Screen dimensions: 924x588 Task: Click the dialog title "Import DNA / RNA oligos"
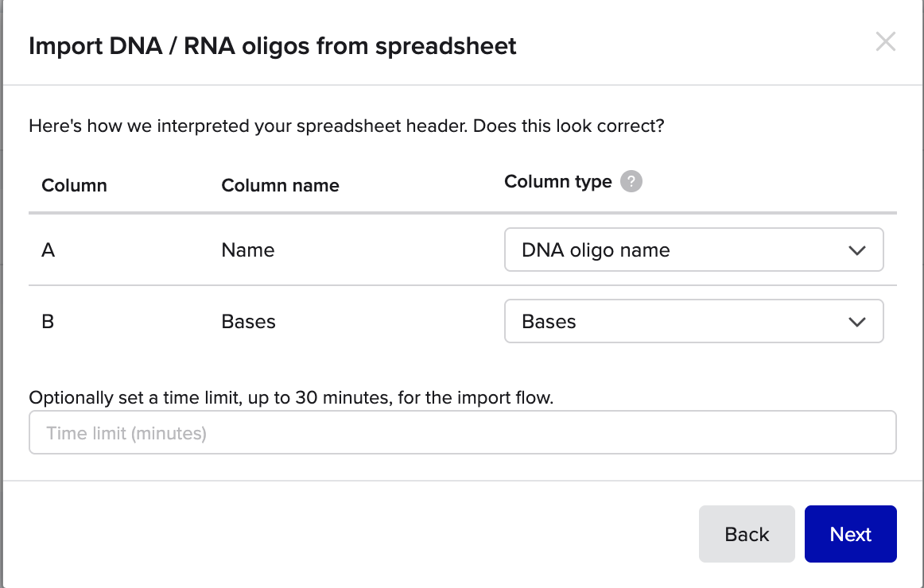(x=272, y=46)
